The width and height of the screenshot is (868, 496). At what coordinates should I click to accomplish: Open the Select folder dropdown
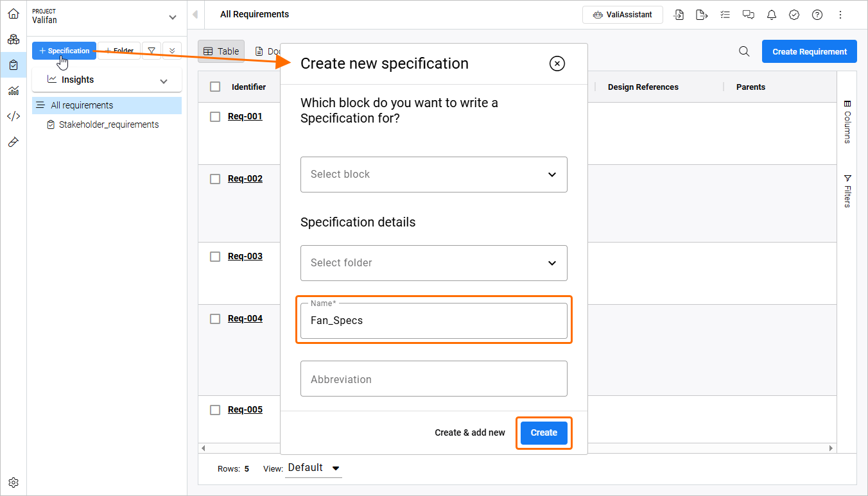pyautogui.click(x=434, y=263)
